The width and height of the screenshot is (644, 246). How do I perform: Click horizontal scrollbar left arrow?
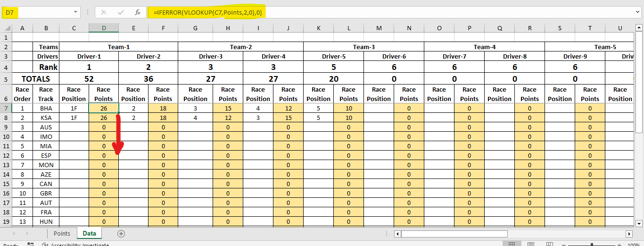coord(397,234)
